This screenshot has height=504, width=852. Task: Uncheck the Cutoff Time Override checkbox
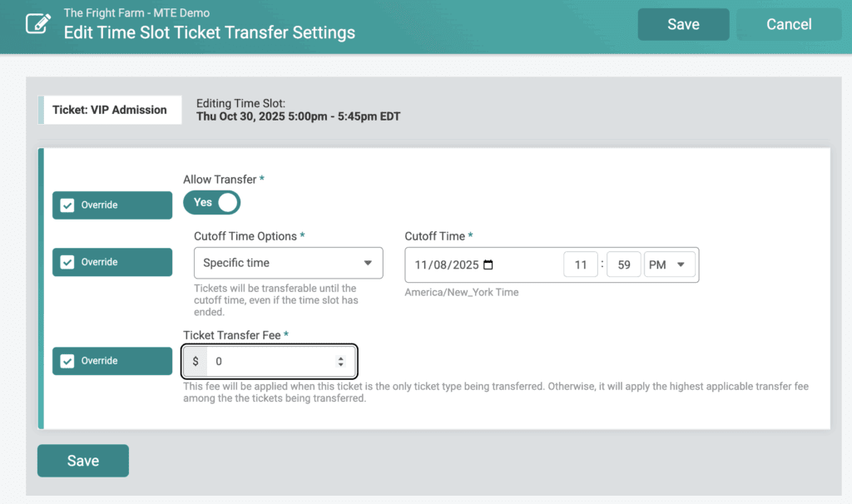click(x=68, y=262)
